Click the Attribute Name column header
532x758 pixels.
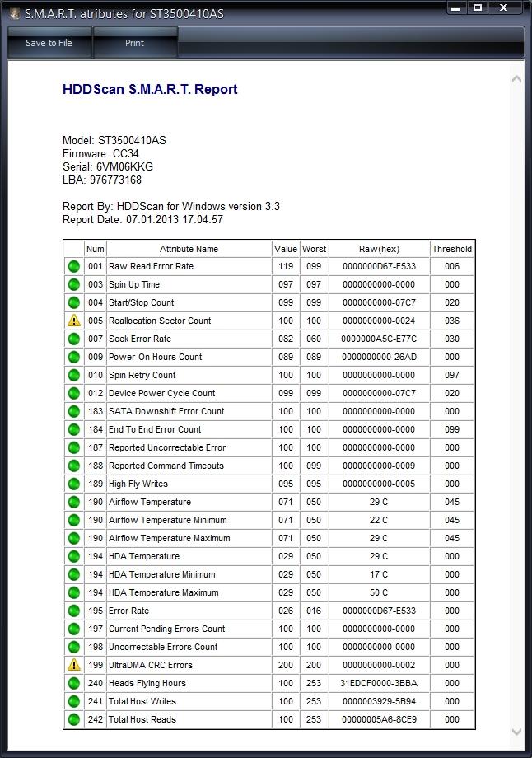pyautogui.click(x=189, y=249)
